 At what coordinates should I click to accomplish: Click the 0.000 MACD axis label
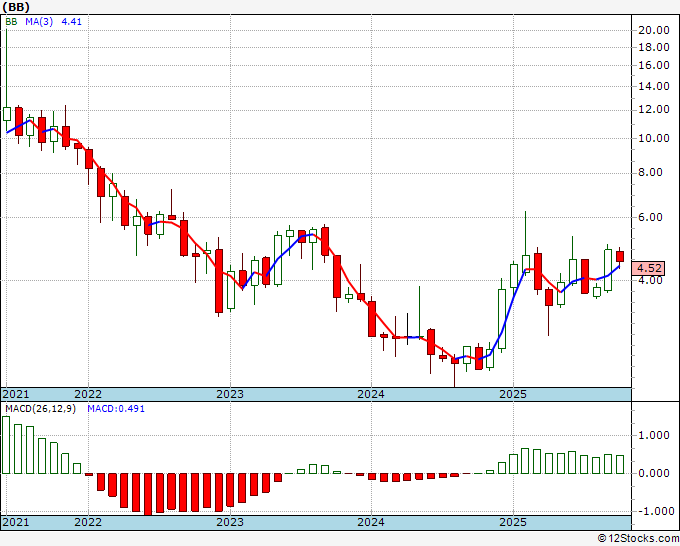(654, 473)
